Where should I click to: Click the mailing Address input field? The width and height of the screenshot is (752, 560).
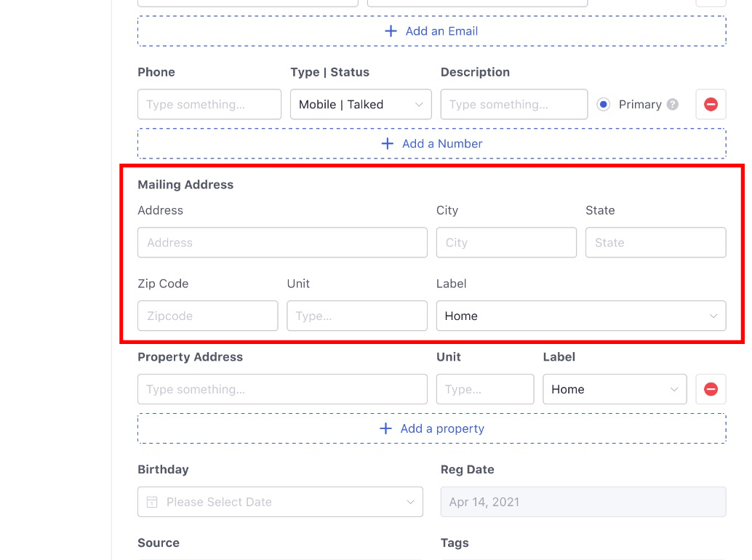point(282,243)
